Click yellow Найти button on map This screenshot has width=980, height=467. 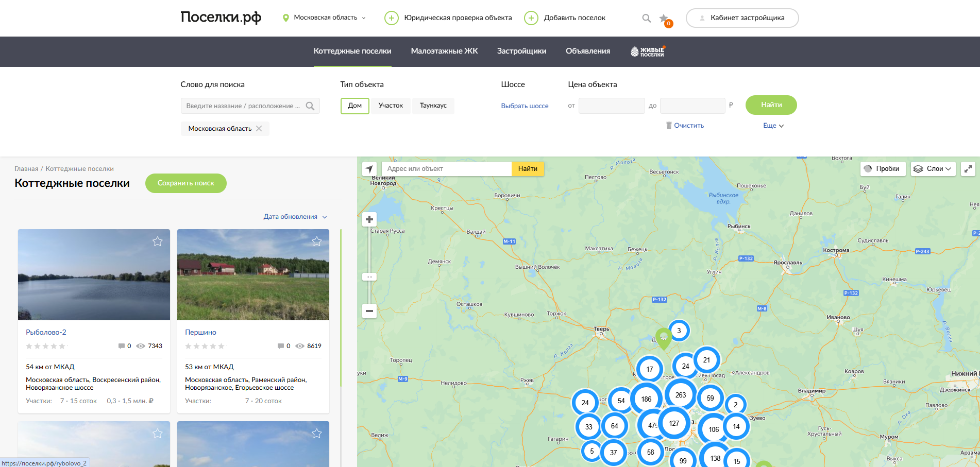click(528, 169)
